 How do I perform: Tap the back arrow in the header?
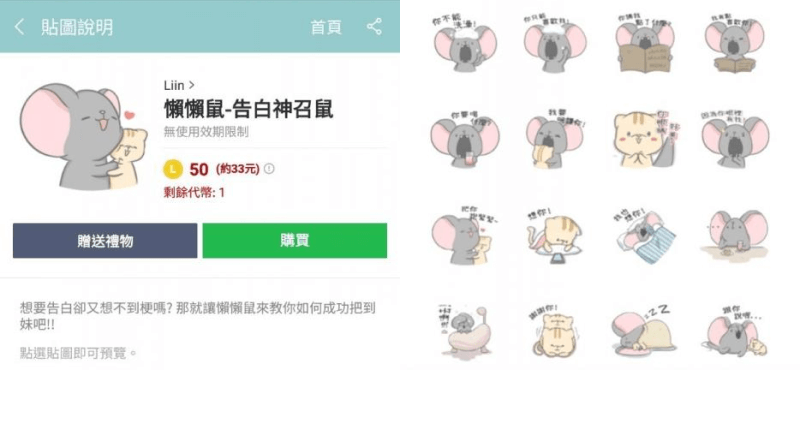[19, 27]
